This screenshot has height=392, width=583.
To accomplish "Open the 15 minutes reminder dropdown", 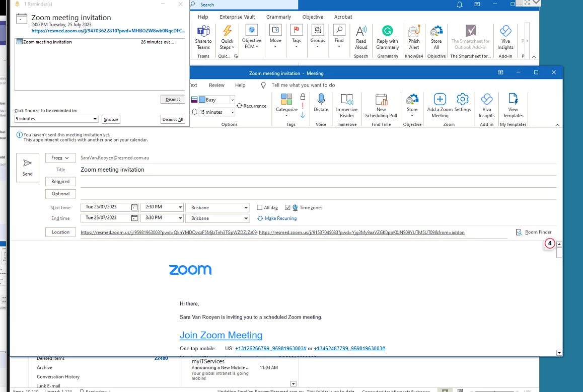I will (x=233, y=112).
